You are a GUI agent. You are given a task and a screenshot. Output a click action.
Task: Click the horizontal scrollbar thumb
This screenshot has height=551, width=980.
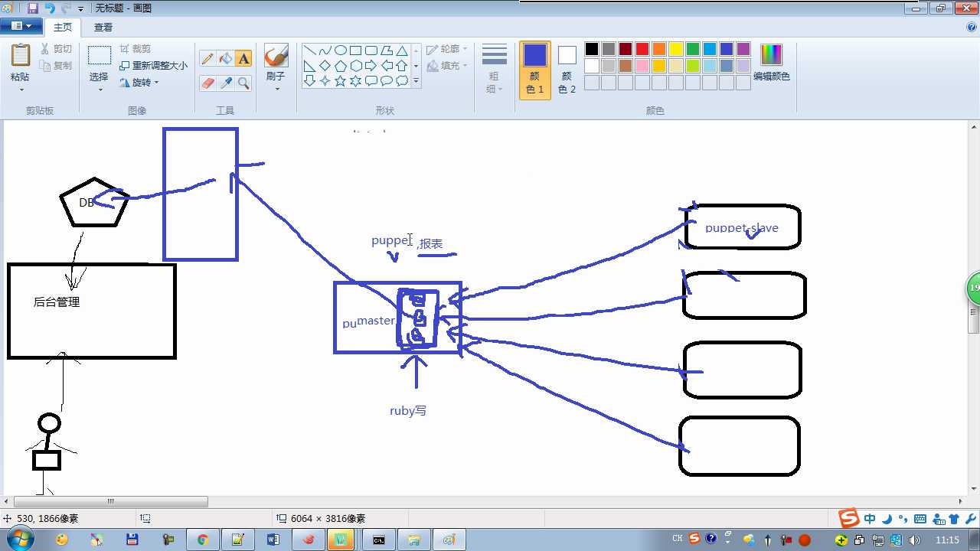111,502
